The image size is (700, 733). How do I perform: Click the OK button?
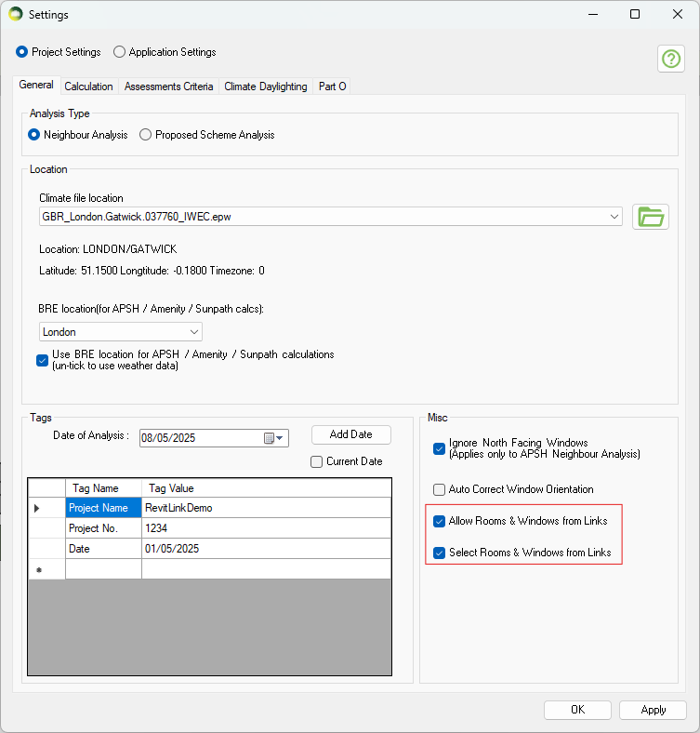(577, 710)
